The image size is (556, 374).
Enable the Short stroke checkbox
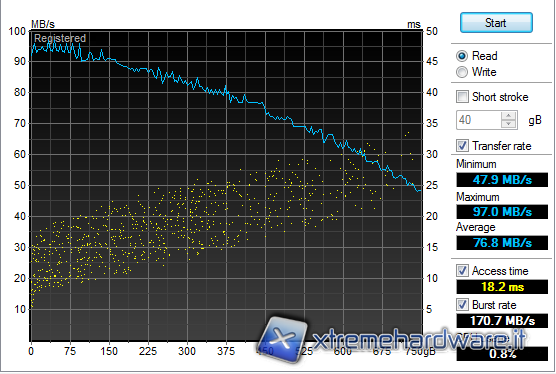[x=462, y=96]
